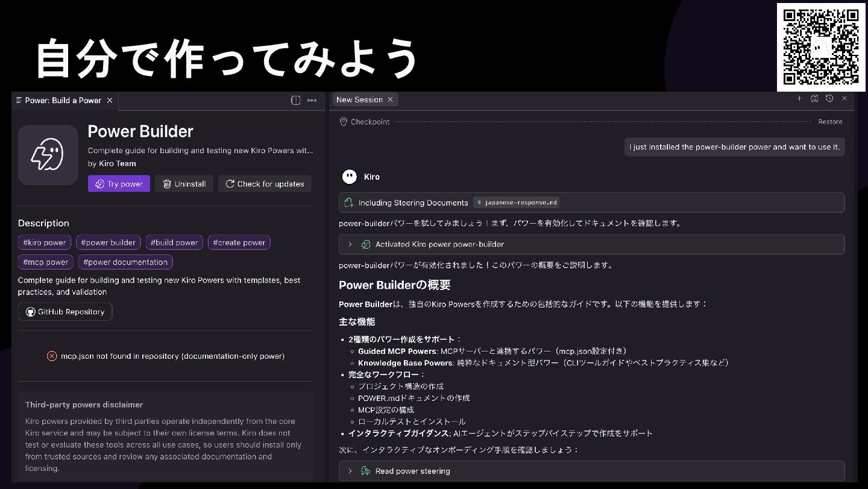868x489 pixels.
Task: Click the 'プロジェクト構造の作成' bullet
Action: point(401,386)
